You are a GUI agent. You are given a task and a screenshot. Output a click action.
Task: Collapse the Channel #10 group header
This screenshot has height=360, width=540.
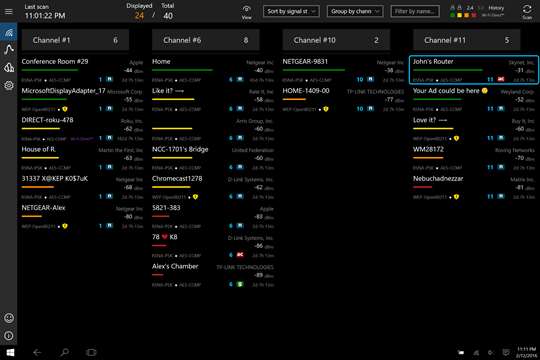pos(336,40)
